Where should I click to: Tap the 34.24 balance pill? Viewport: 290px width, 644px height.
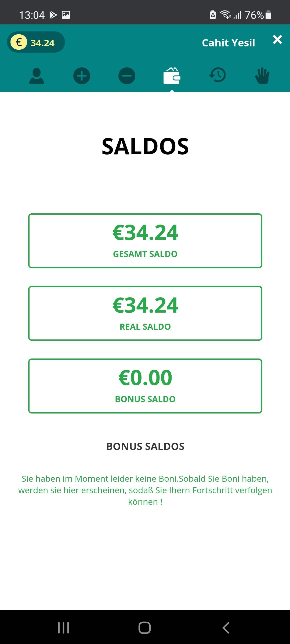pos(42,43)
